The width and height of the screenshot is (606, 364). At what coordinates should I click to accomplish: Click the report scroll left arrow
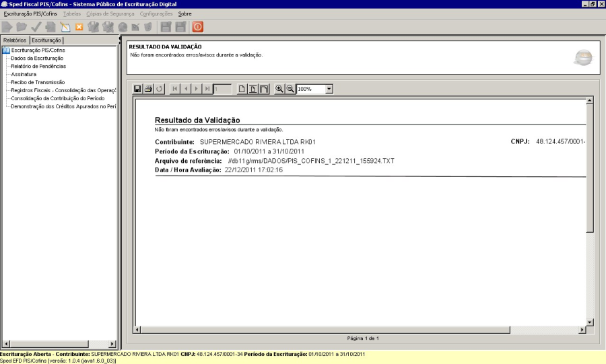tap(137, 330)
